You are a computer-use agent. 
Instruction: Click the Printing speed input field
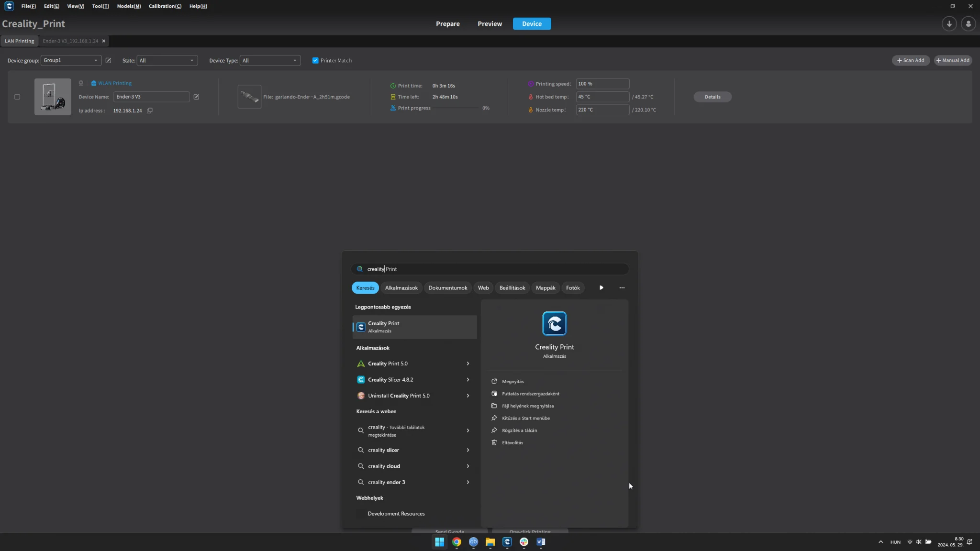point(602,84)
